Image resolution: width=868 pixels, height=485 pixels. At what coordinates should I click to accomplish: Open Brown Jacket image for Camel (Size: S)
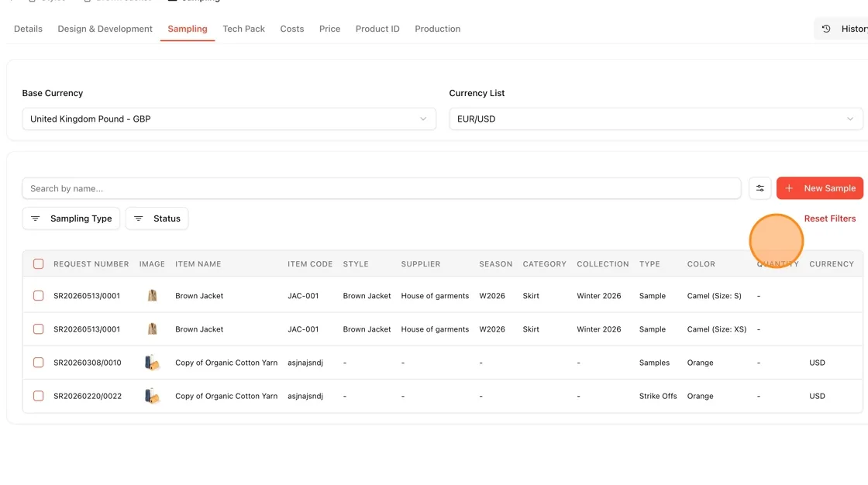(152, 296)
